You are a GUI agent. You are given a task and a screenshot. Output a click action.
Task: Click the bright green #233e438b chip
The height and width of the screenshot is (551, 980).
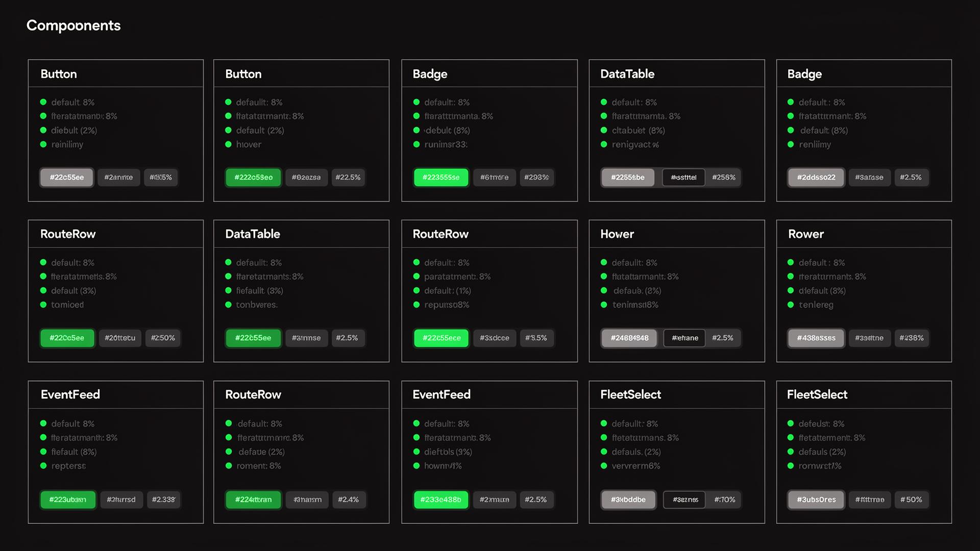tap(441, 499)
